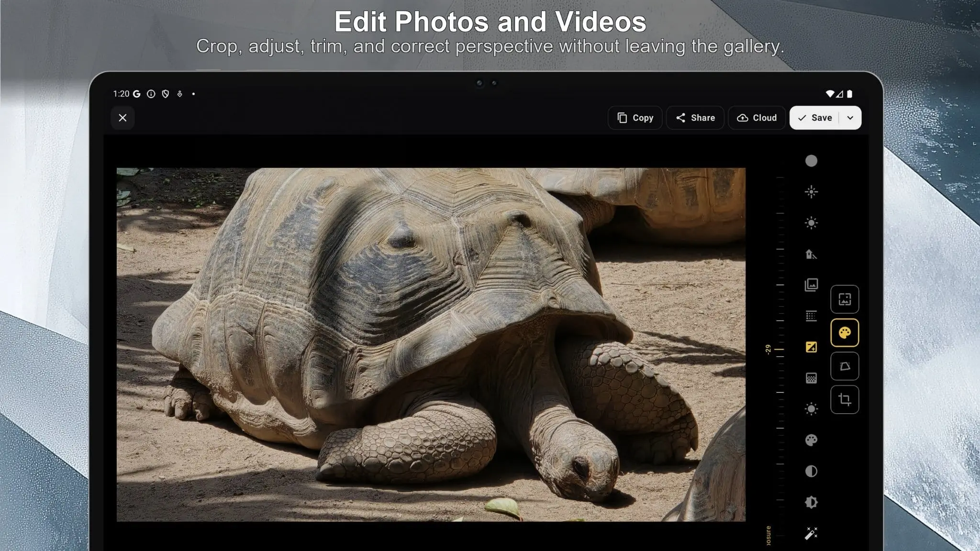Apply auto enhance with the magic wand
980x551 pixels.
pyautogui.click(x=811, y=533)
